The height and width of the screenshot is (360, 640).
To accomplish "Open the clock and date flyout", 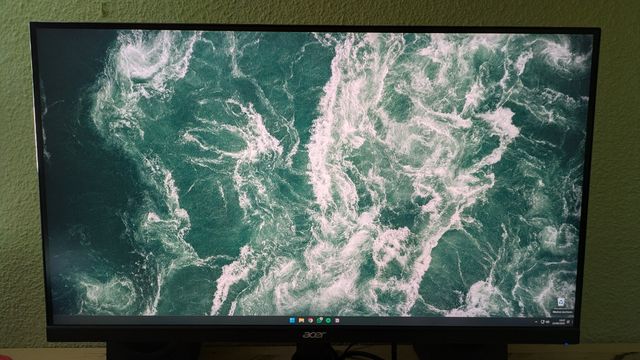I will click(x=559, y=322).
